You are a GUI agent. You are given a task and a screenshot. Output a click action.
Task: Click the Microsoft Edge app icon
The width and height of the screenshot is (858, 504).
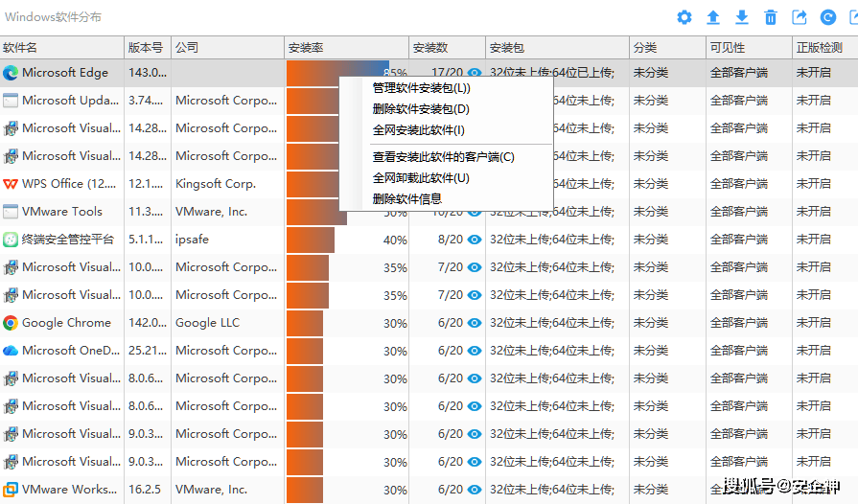[x=11, y=73]
